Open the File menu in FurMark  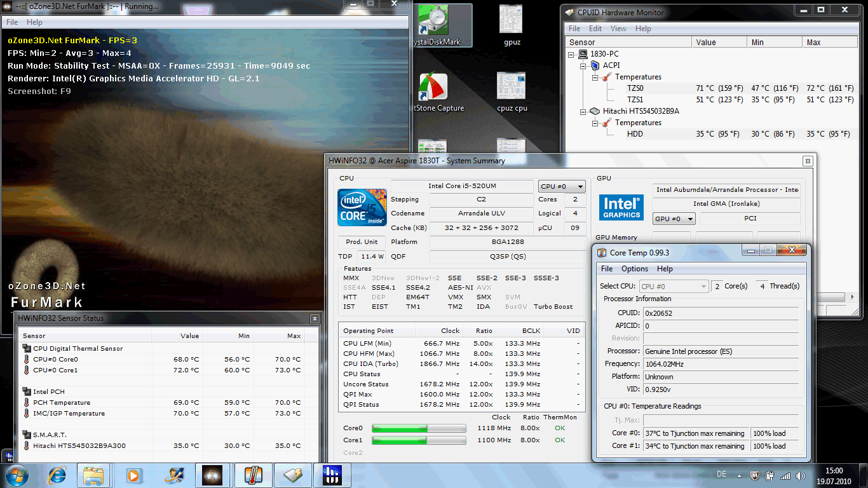[x=12, y=22]
